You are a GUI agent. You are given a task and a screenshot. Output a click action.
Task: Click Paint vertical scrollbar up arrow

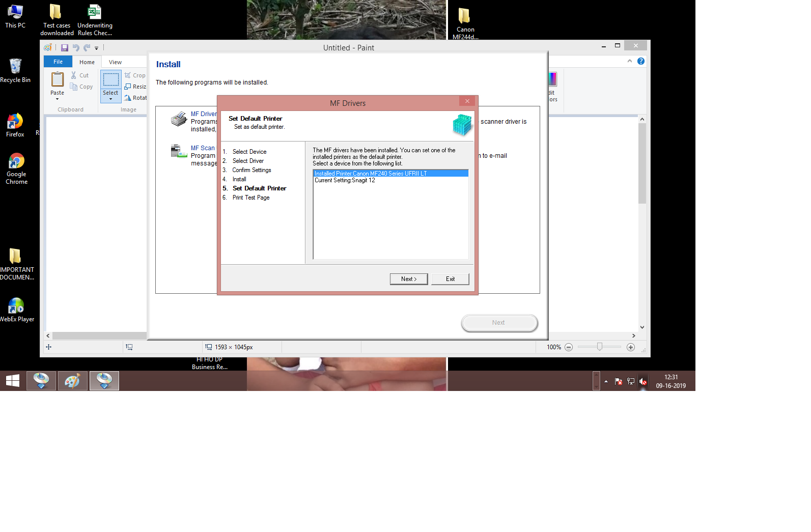pyautogui.click(x=642, y=119)
